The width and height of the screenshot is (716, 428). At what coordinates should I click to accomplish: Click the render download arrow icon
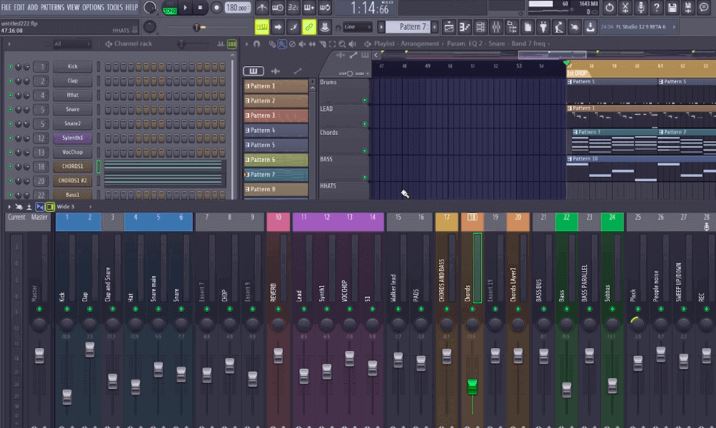click(590, 27)
